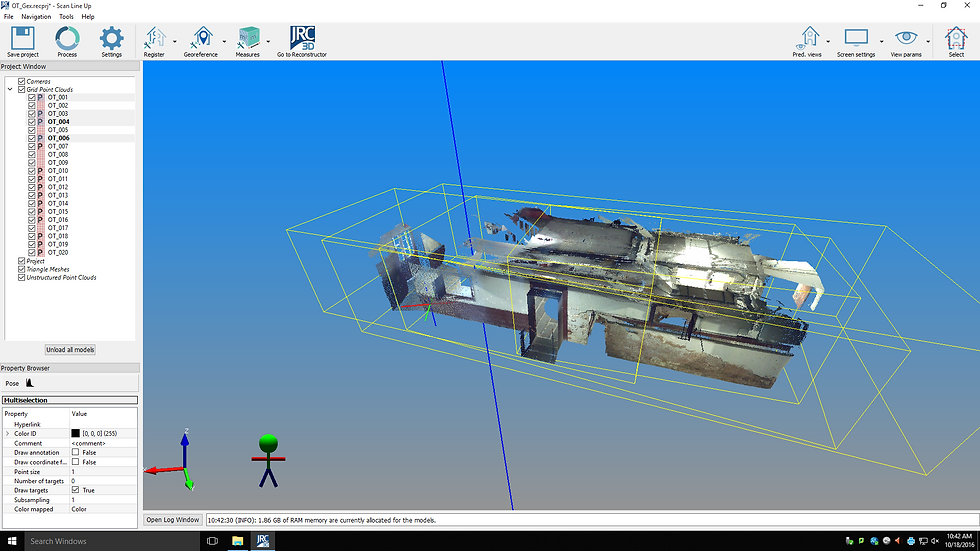Image resolution: width=980 pixels, height=551 pixels.
Task: Open File Explorer from taskbar
Action: pyautogui.click(x=238, y=541)
